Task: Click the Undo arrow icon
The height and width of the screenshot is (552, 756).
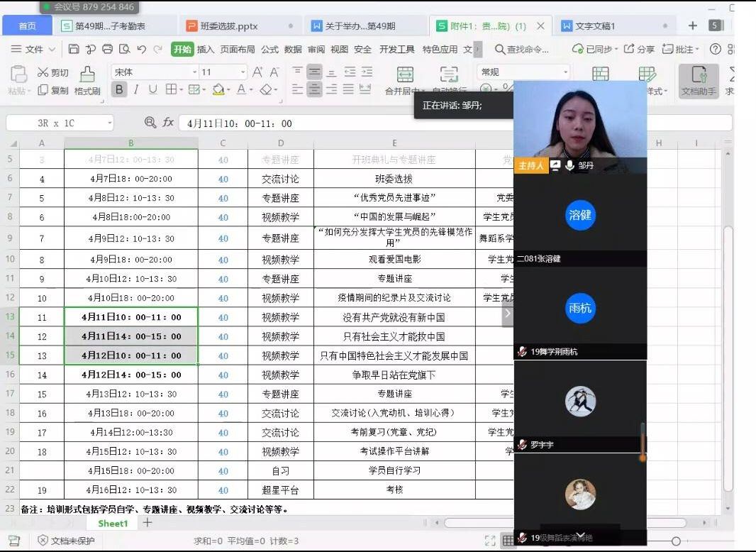Action: 141,49
